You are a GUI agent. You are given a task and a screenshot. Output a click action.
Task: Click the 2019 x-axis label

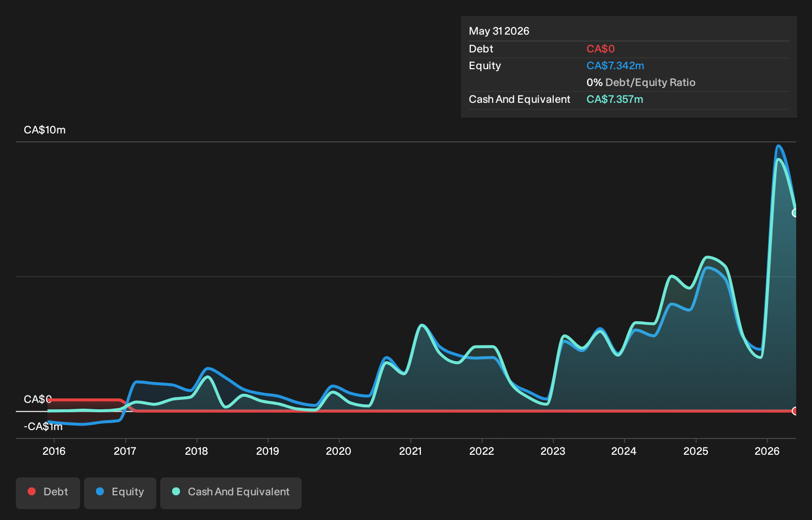pyautogui.click(x=268, y=451)
